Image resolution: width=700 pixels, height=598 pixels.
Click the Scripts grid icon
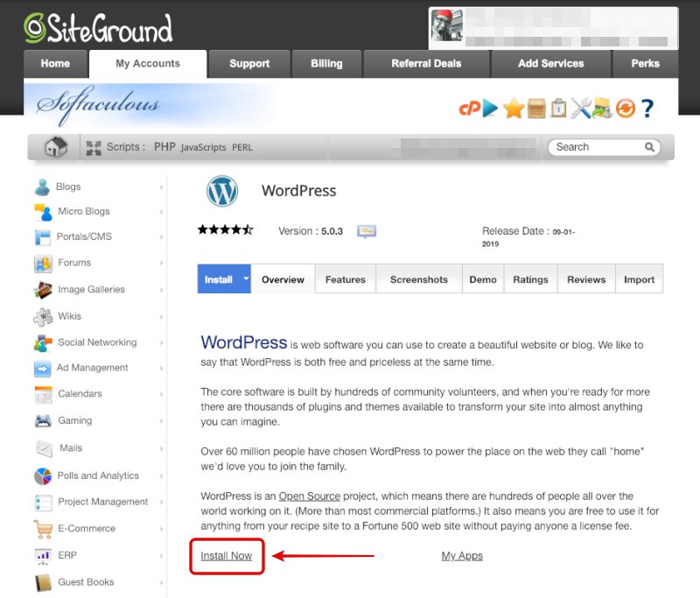(94, 147)
